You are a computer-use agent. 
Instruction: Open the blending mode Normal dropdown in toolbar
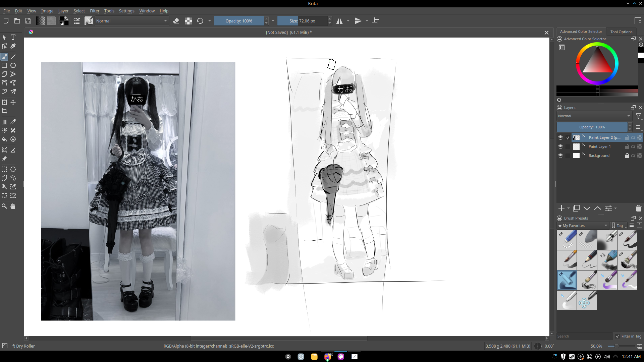point(131,21)
